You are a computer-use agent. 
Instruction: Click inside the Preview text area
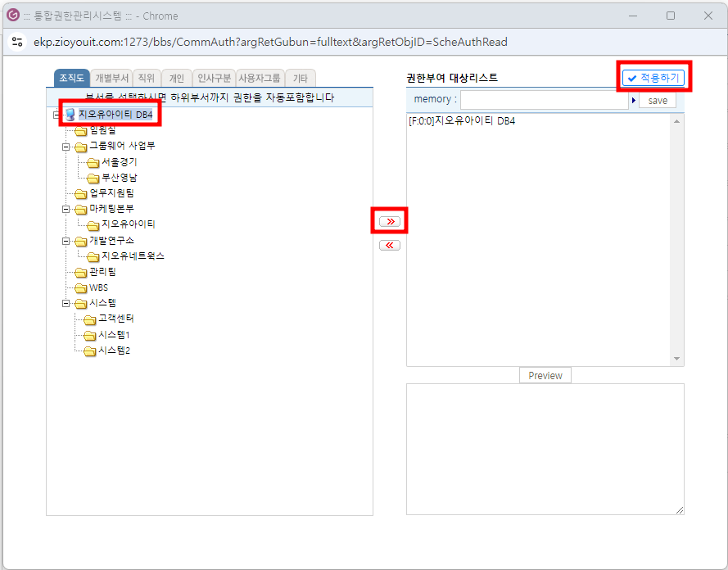point(545,449)
